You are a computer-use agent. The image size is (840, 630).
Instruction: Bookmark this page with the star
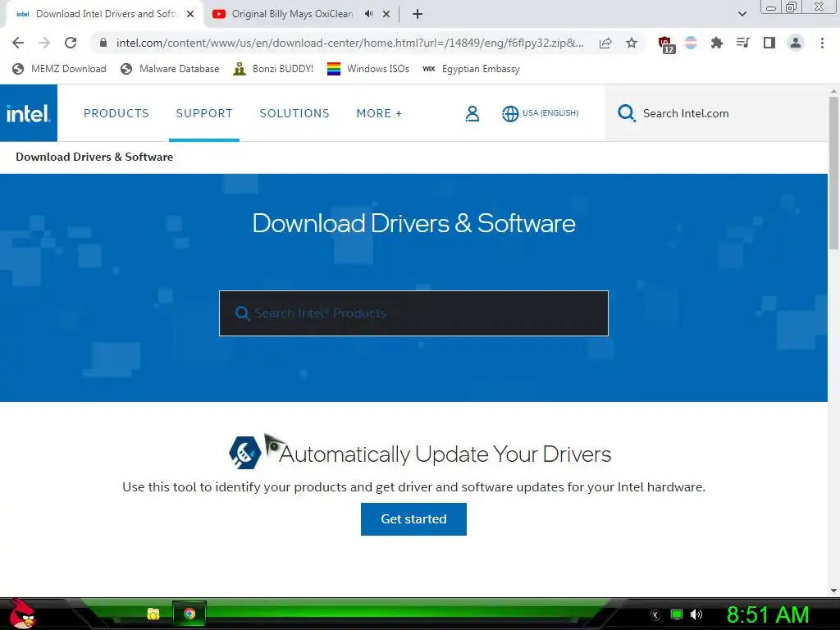pyautogui.click(x=632, y=43)
